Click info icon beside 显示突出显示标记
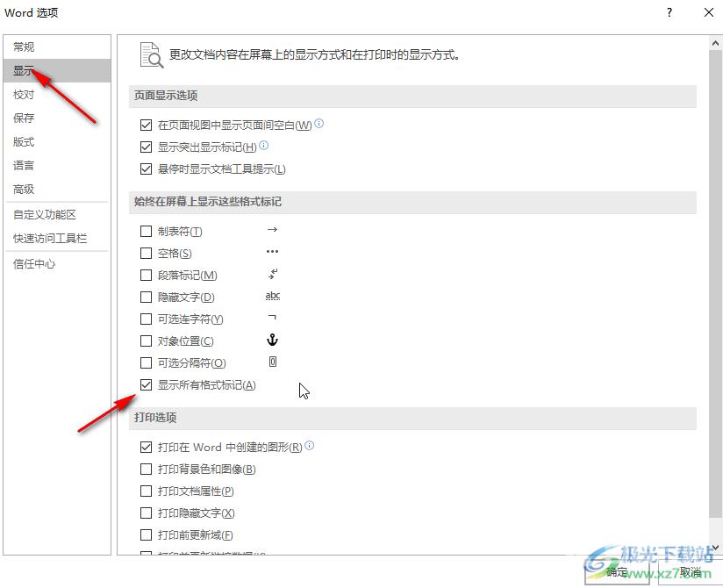The image size is (723, 588). [264, 146]
